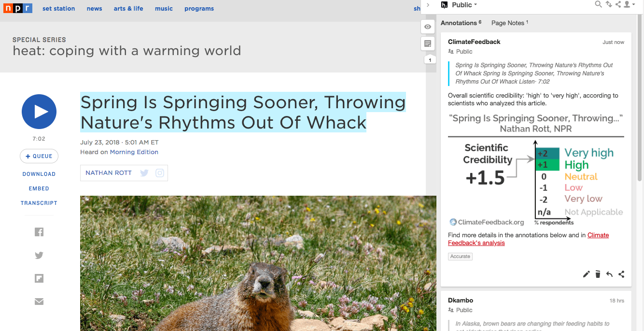Create a new page note

click(x=428, y=43)
